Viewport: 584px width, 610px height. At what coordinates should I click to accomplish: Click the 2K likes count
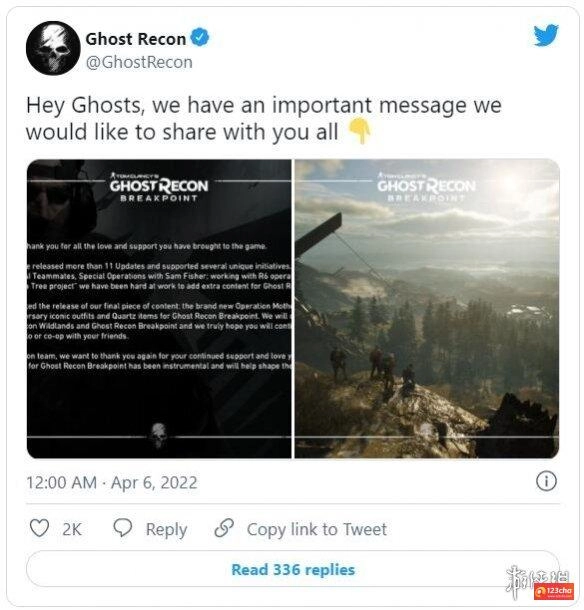tap(72, 529)
